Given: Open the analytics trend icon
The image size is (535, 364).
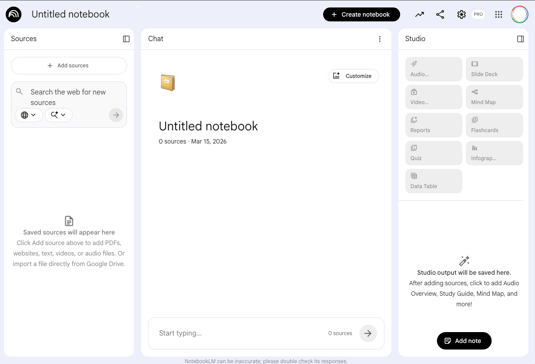Looking at the screenshot, I should pyautogui.click(x=419, y=14).
